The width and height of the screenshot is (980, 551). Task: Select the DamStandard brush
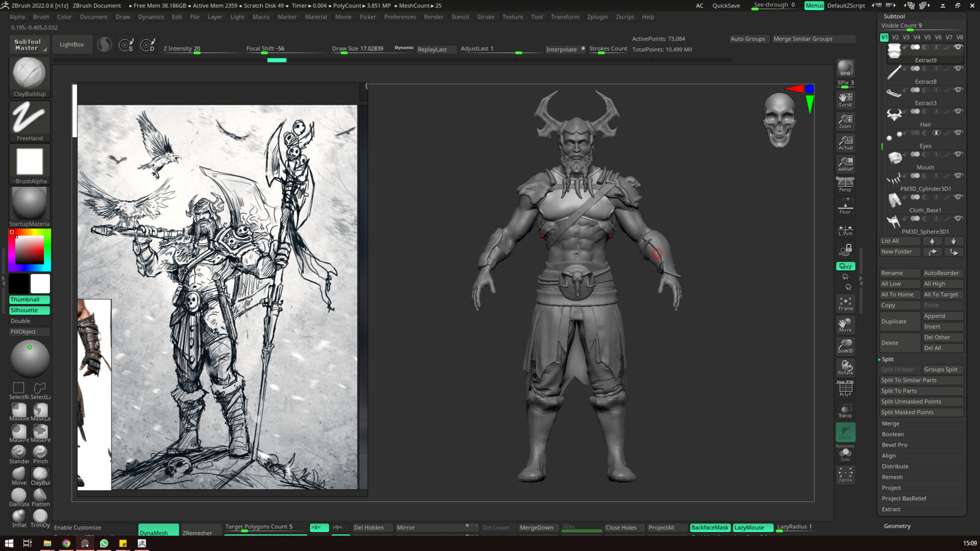point(19,497)
